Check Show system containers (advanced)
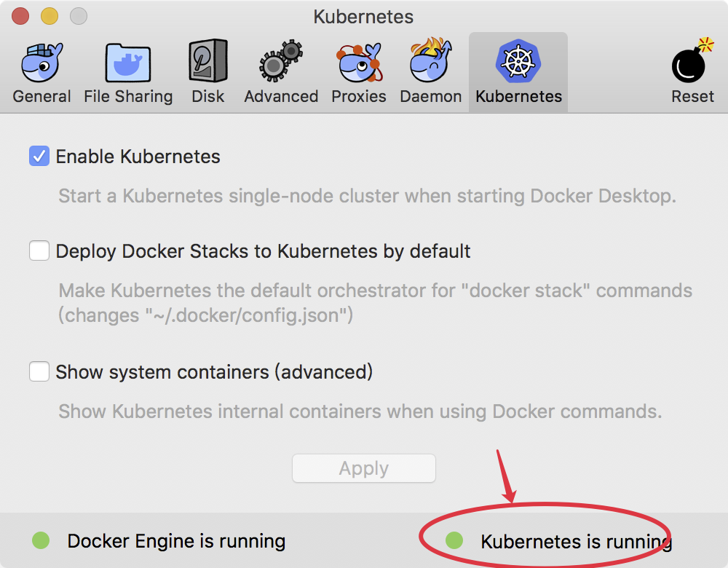This screenshot has width=728, height=568. [x=39, y=371]
